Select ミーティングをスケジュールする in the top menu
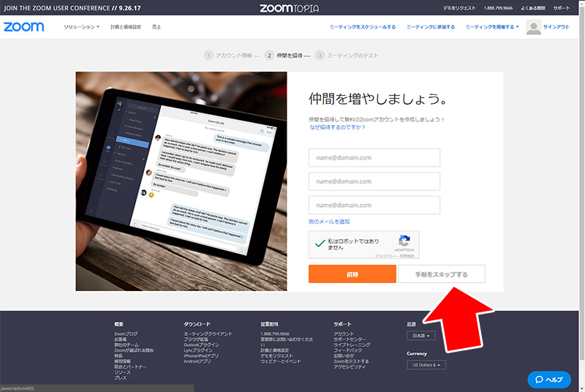 pyautogui.click(x=362, y=27)
